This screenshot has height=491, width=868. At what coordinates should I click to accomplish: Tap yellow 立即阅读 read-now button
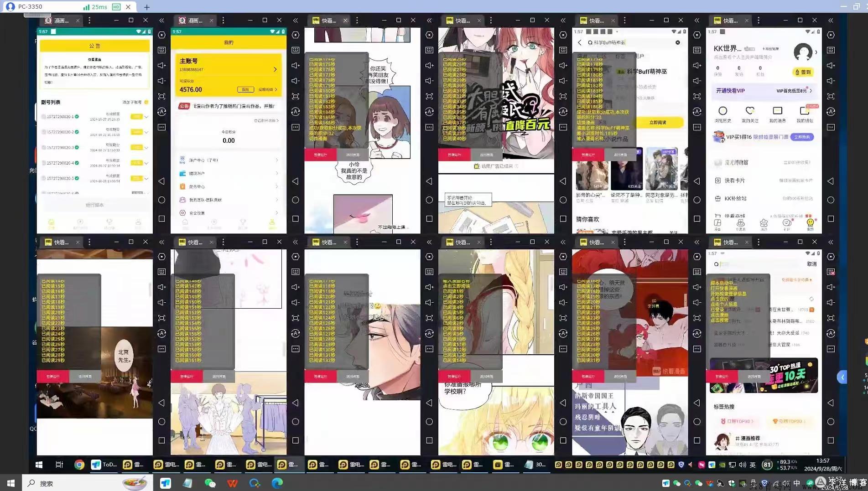(657, 122)
